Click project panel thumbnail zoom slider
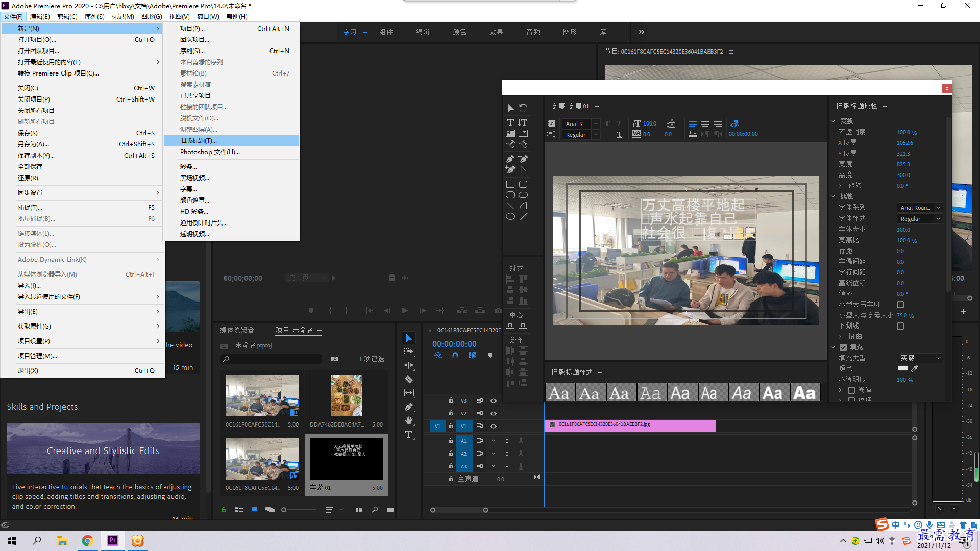This screenshot has height=551, width=980. [x=300, y=510]
